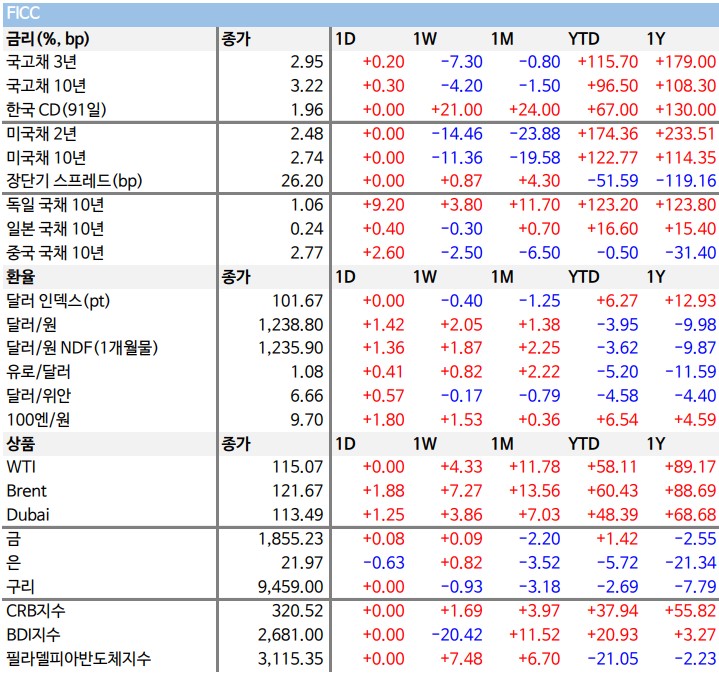Click 국고채 10년 closing value 3.22
Viewport: 719px width, 681px height.
(x=307, y=86)
